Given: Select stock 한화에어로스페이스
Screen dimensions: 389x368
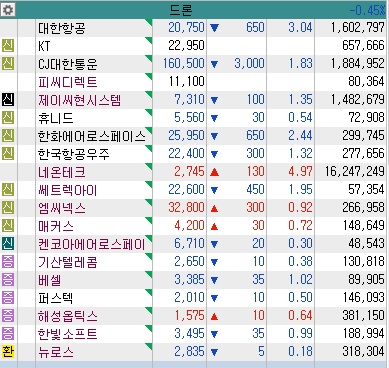Looking at the screenshot, I should point(92,136).
